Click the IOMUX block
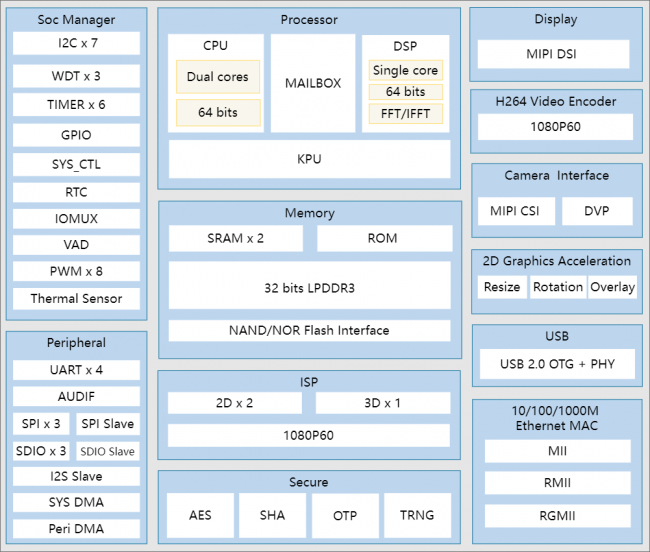 (76, 218)
